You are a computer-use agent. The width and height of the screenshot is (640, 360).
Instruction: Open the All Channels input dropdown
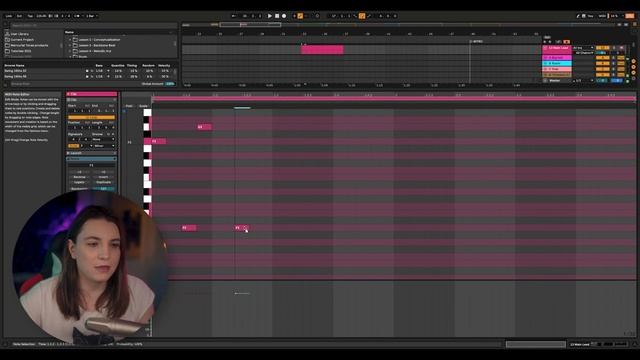point(584,53)
